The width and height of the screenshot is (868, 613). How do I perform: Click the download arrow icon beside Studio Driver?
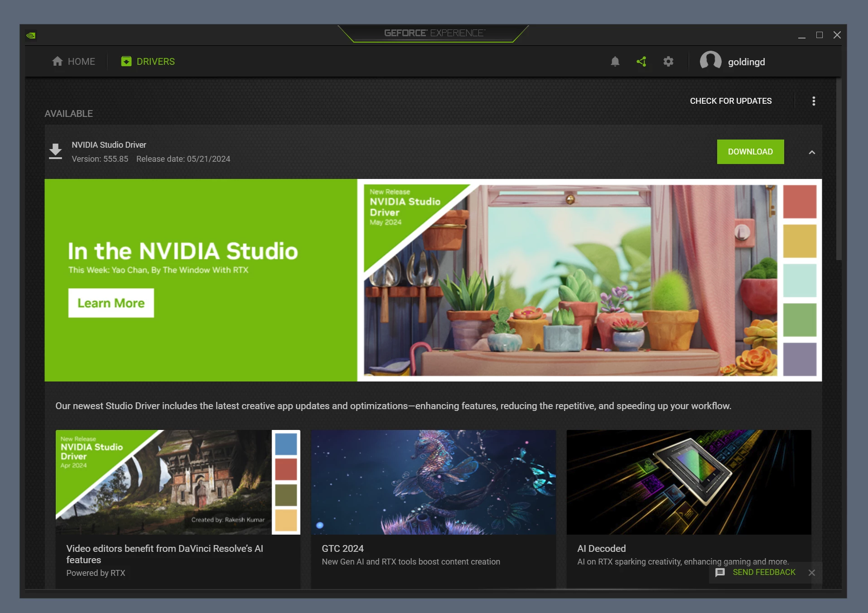click(55, 151)
